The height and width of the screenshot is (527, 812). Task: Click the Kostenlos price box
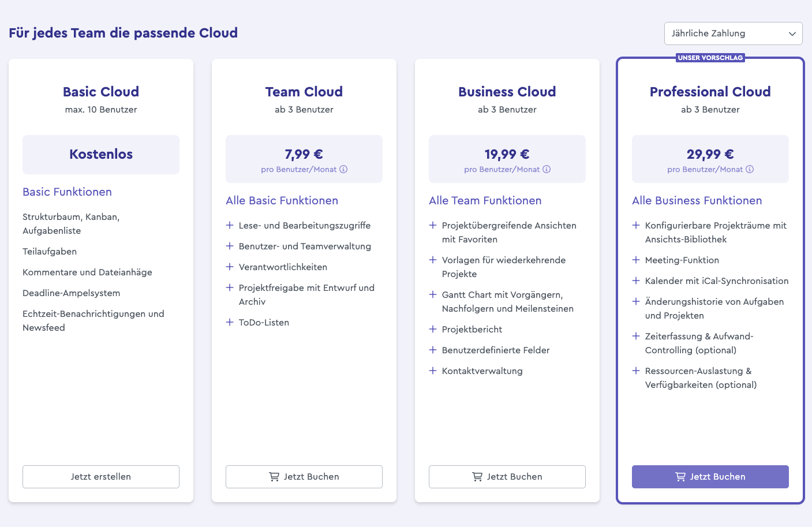click(x=101, y=155)
